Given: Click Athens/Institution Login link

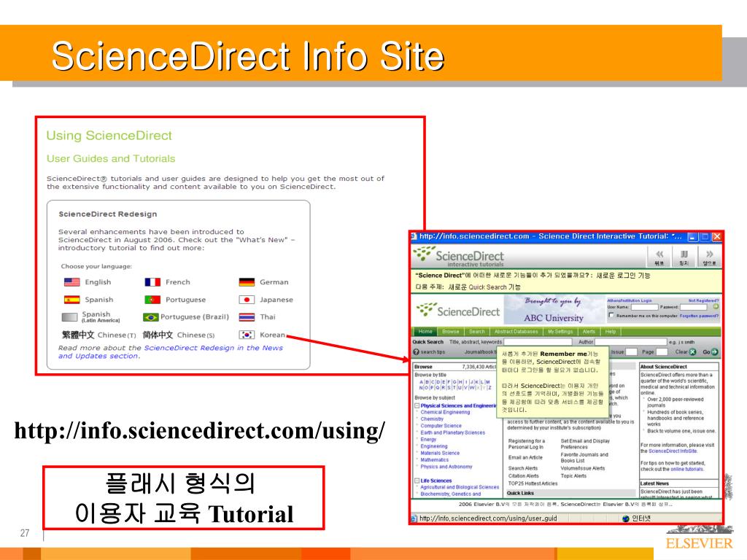Looking at the screenshot, I should 630,301.
